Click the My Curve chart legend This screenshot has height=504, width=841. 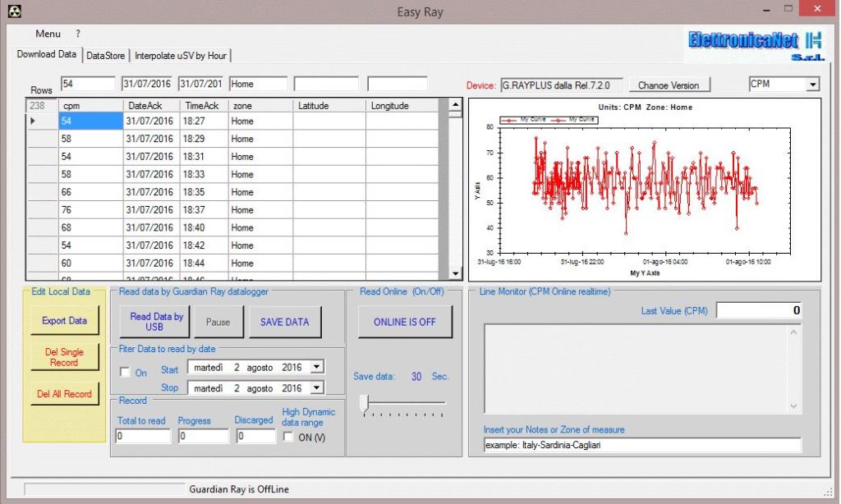[549, 120]
